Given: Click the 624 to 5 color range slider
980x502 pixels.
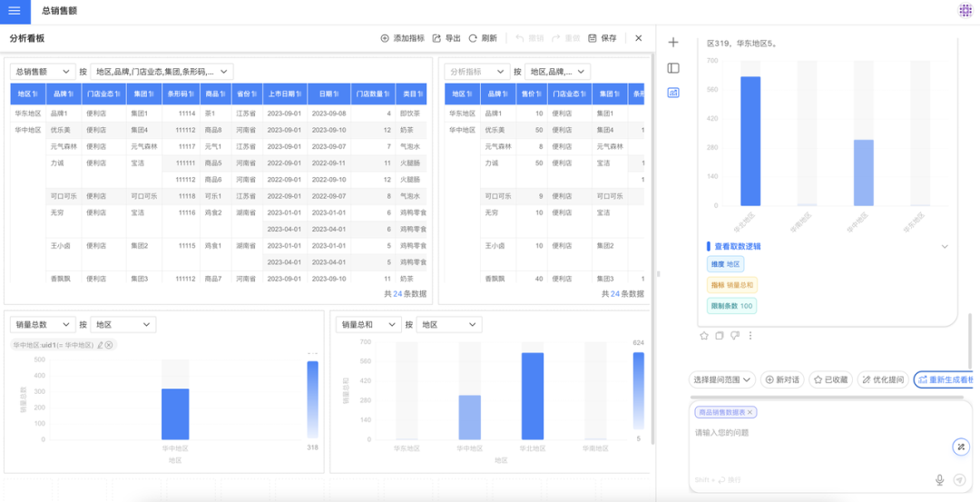Looking at the screenshot, I should pyautogui.click(x=638, y=392).
